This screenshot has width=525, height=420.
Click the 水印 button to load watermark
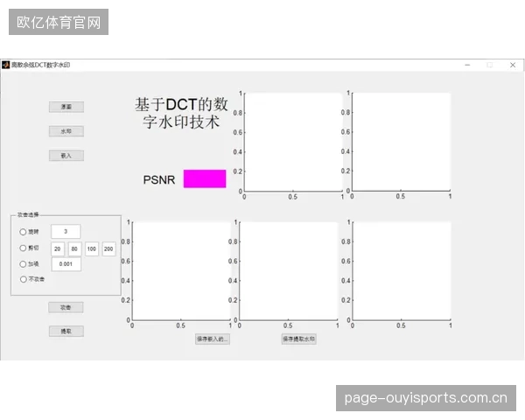click(x=66, y=131)
